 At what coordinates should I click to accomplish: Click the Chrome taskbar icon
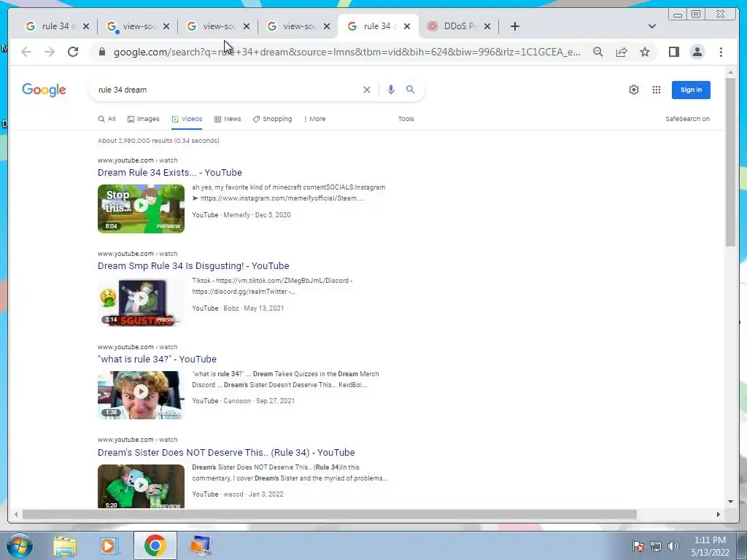pyautogui.click(x=155, y=545)
